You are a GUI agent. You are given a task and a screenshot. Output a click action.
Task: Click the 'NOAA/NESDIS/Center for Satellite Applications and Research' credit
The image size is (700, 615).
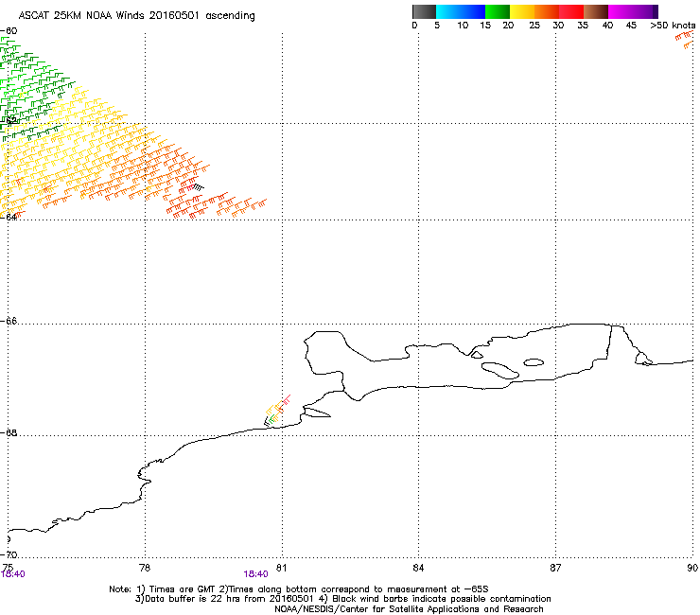click(409, 609)
